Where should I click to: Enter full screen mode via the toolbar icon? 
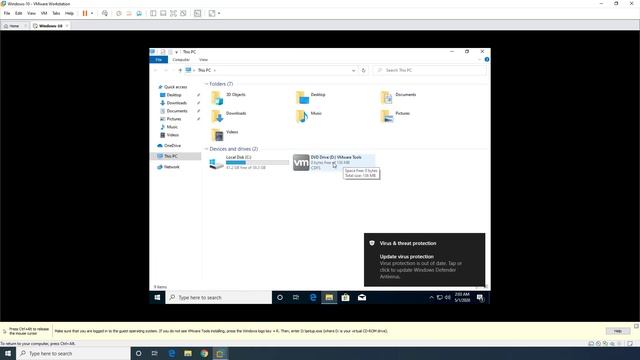point(173,13)
